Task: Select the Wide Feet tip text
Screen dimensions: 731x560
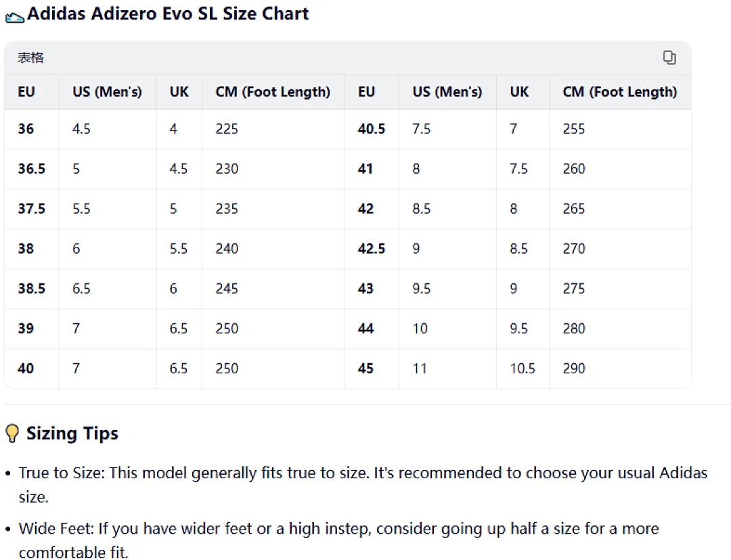Action: (338, 540)
